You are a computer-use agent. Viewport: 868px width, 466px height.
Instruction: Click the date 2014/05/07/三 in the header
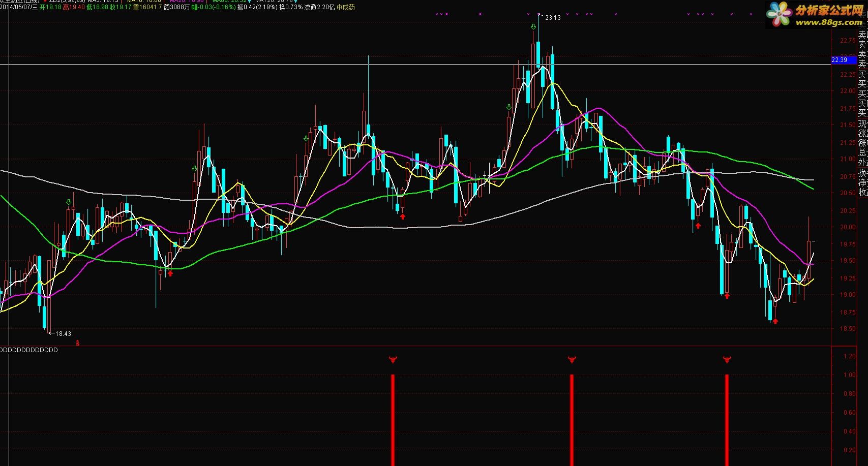(x=19, y=8)
